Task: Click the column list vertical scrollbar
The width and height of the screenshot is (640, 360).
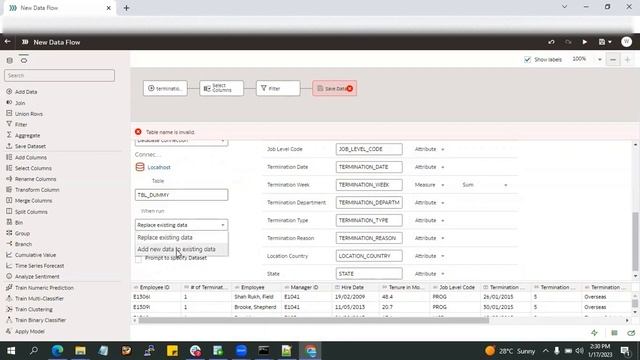Action: tap(635, 241)
